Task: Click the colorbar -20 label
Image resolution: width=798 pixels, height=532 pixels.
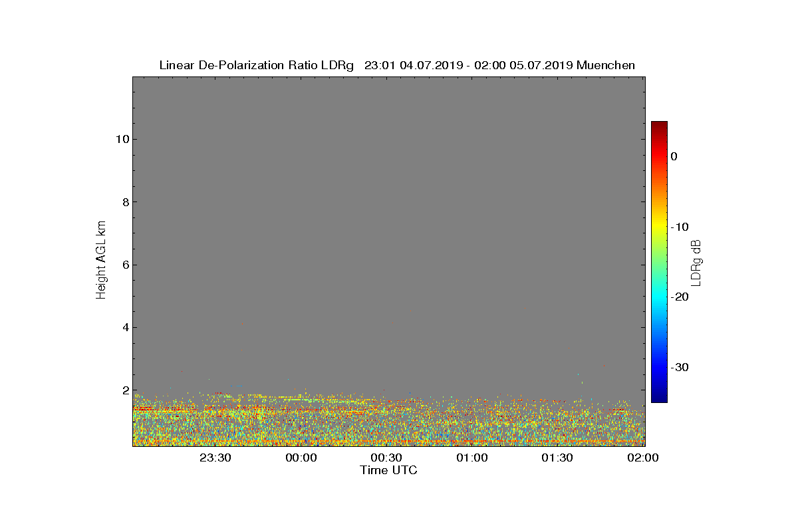Action: 679,297
